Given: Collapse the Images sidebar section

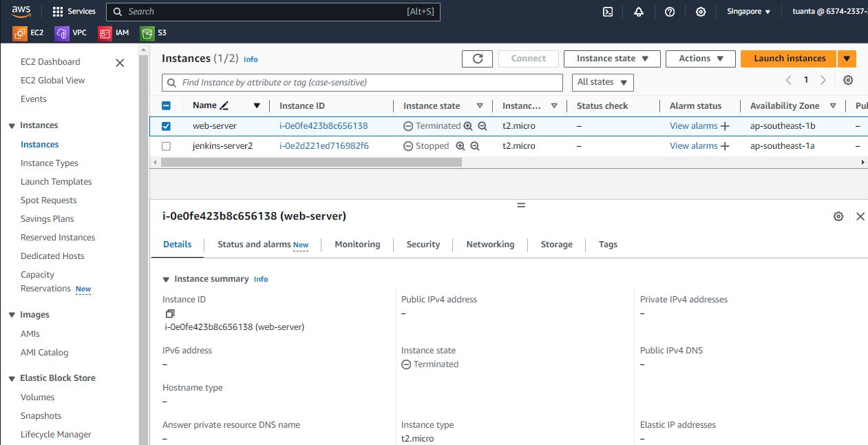Looking at the screenshot, I should 12,315.
